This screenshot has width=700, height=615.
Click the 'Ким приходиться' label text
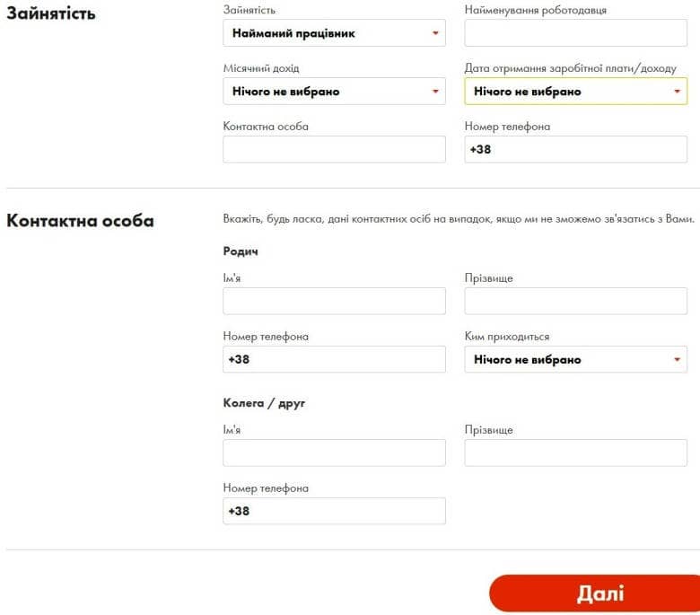(x=507, y=337)
